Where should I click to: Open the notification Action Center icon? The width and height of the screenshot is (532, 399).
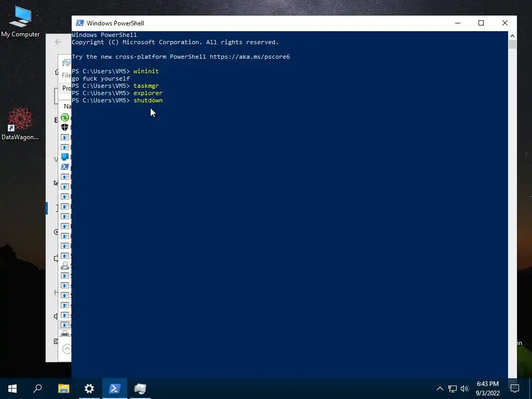pyautogui.click(x=515, y=389)
